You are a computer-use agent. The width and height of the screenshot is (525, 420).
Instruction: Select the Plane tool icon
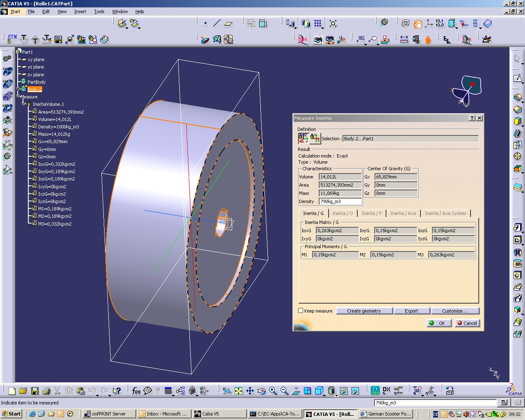point(228,23)
